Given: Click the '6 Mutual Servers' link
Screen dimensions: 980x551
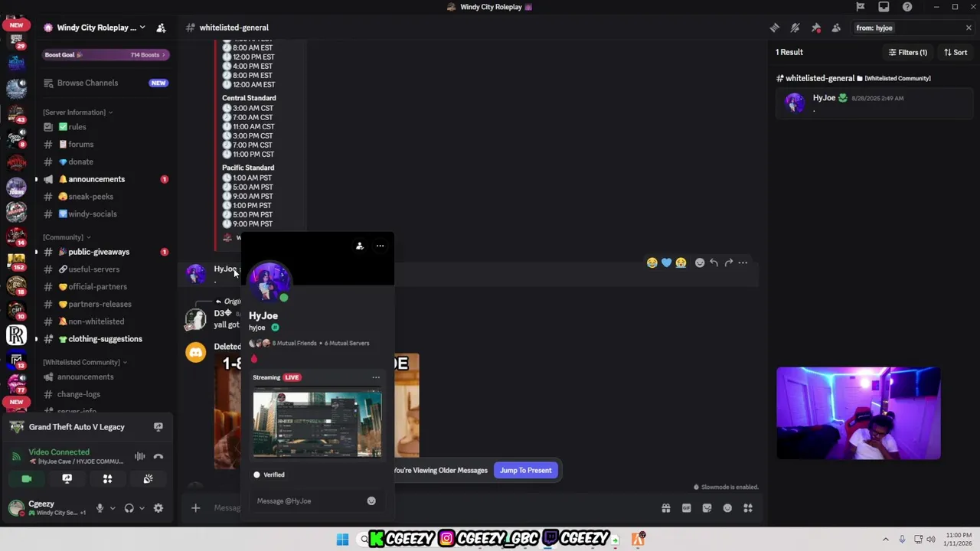Looking at the screenshot, I should (x=347, y=343).
